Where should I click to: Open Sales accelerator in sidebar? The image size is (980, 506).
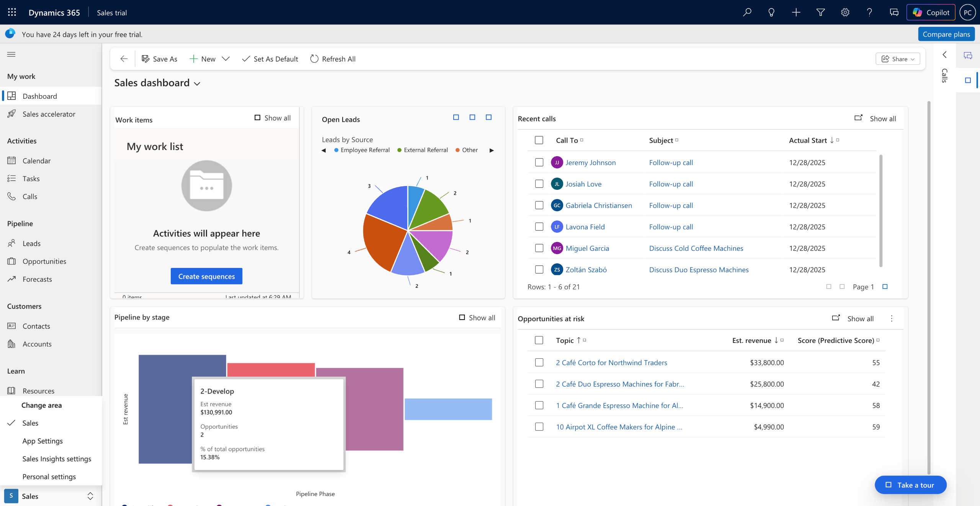click(49, 114)
